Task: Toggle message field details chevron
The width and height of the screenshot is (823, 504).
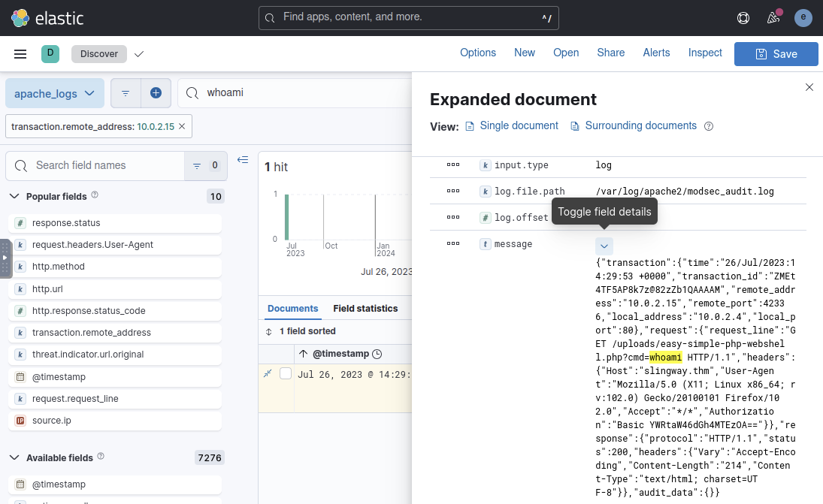Action: 604,246
